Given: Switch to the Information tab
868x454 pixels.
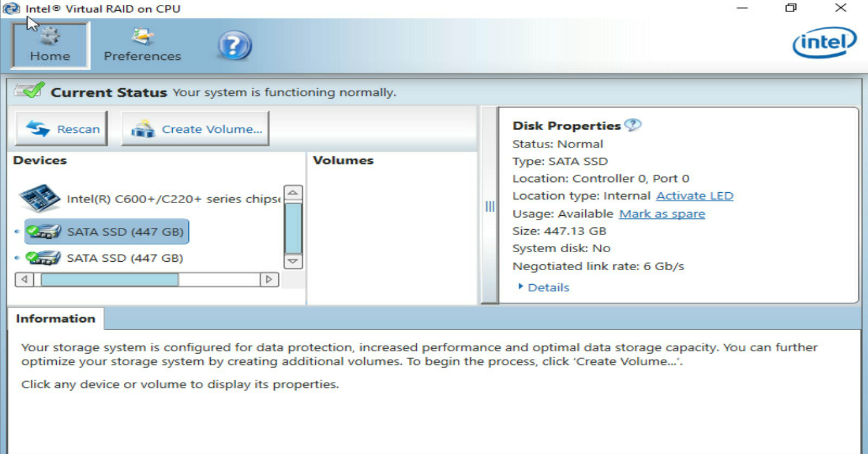Looking at the screenshot, I should tap(56, 319).
